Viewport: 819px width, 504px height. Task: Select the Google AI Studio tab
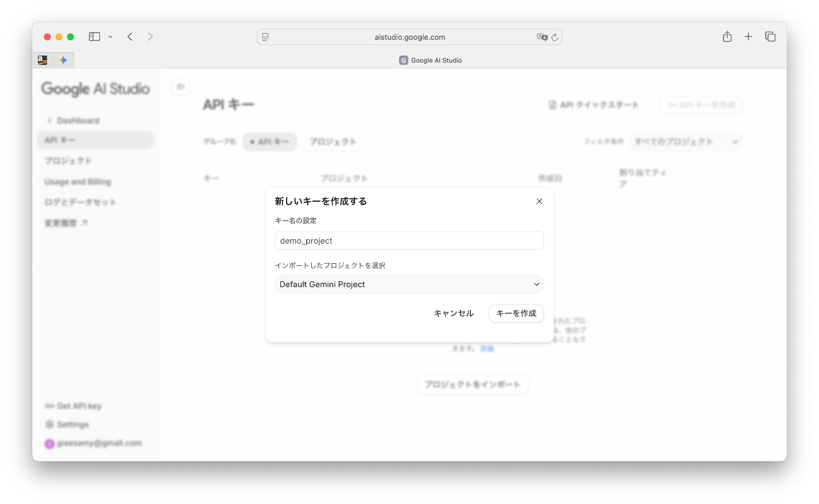pos(431,60)
